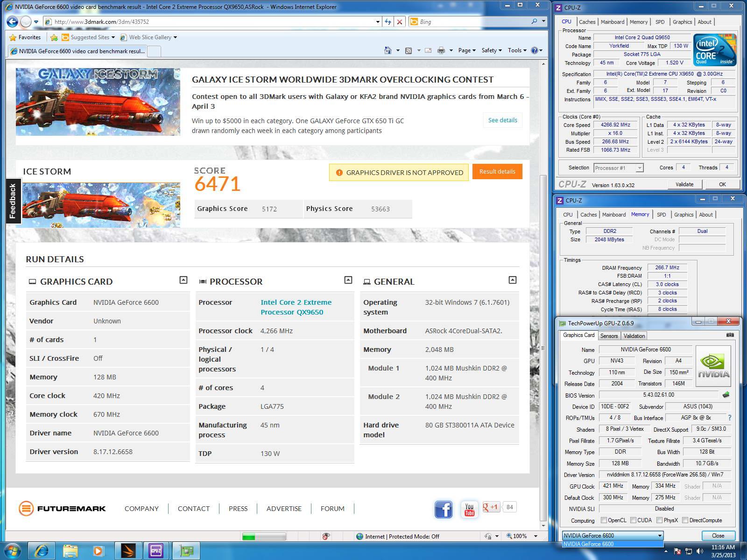Click the COMPANY footer link
Viewport: 747px width, 560px height.
[x=141, y=508]
